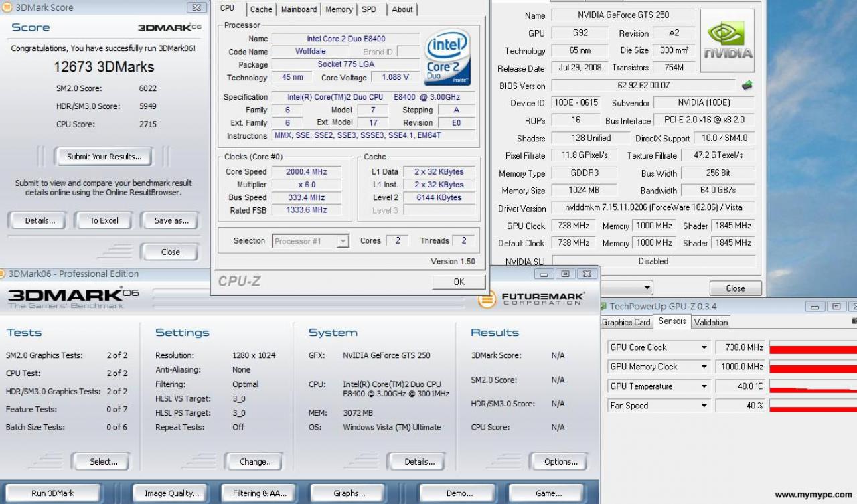Click the NVIDIA logo in GPU-Z
This screenshot has height=504, width=857.
point(727,41)
